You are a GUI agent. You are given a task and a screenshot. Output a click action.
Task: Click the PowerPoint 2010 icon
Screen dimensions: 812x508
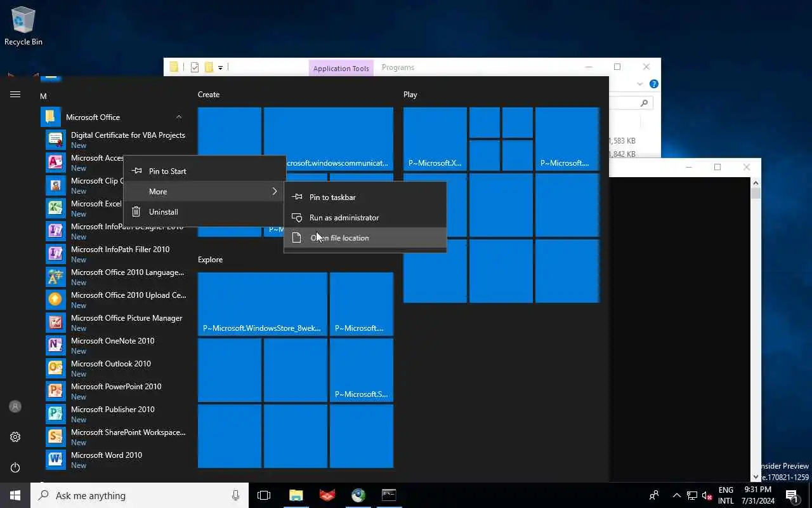click(x=56, y=391)
